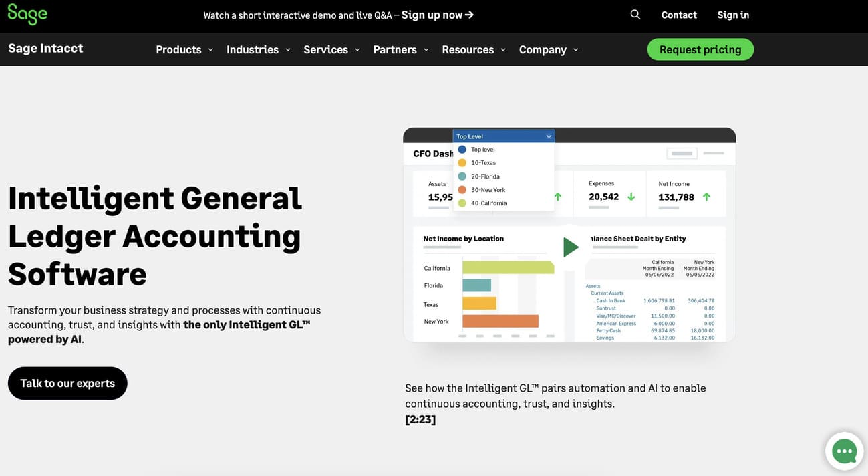The height and width of the screenshot is (476, 868).
Task: Click the Top Level dropdown in dashboard
Action: pyautogui.click(x=504, y=136)
